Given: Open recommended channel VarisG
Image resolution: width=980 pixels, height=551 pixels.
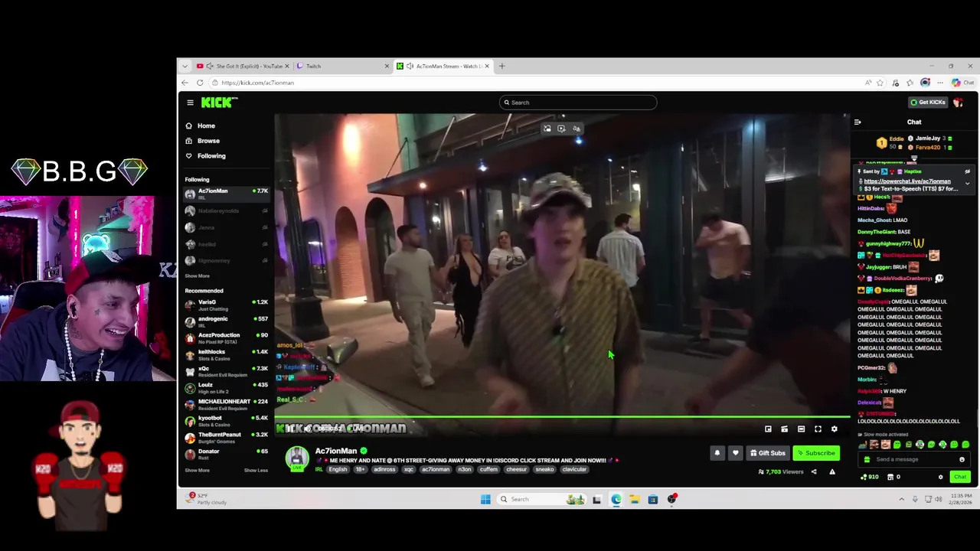Looking at the screenshot, I should pyautogui.click(x=227, y=304).
